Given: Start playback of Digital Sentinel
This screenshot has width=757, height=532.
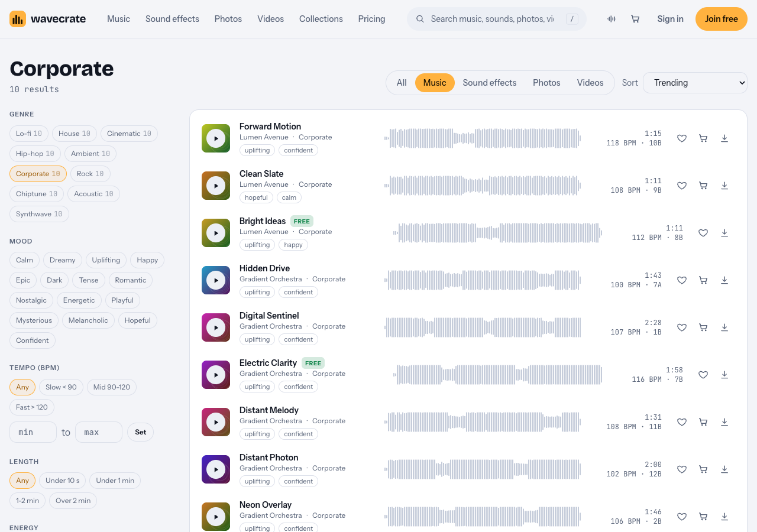Looking at the screenshot, I should click(216, 327).
